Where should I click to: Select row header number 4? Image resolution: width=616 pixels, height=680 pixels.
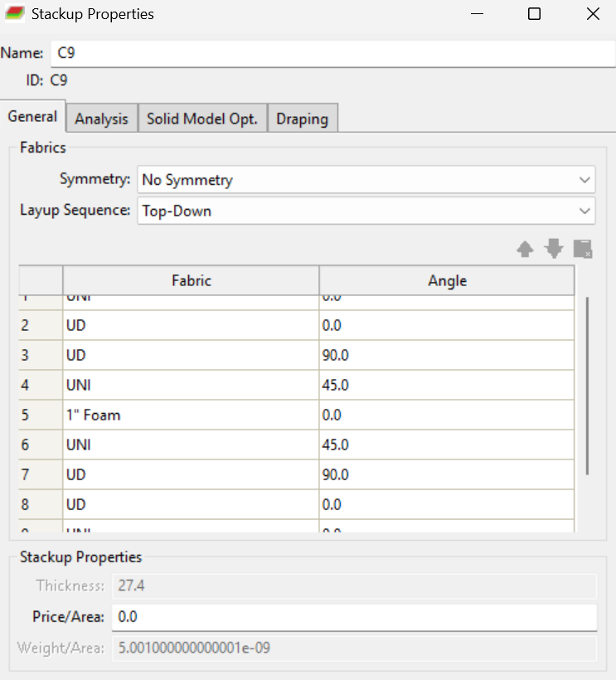pyautogui.click(x=41, y=385)
